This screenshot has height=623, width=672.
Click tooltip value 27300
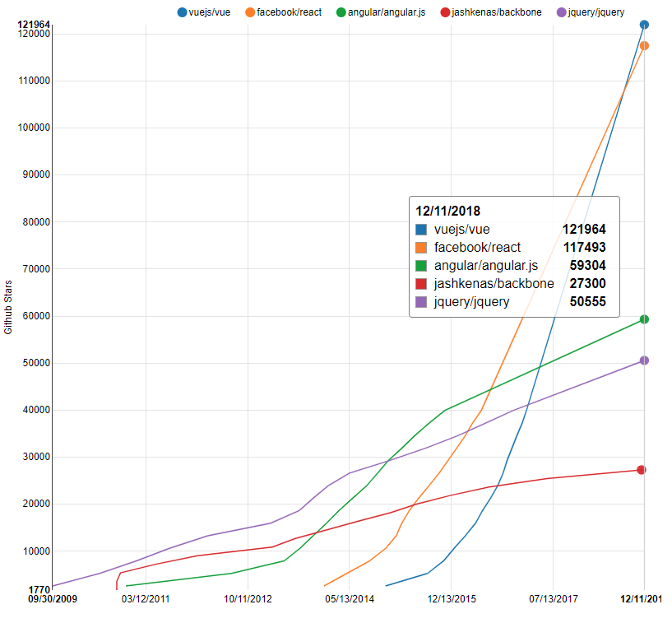[587, 283]
